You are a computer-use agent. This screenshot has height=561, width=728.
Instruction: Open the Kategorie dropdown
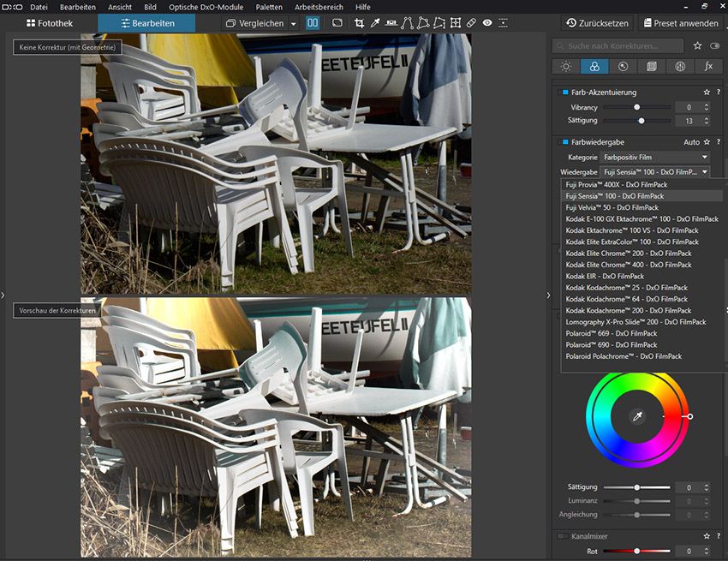point(655,158)
